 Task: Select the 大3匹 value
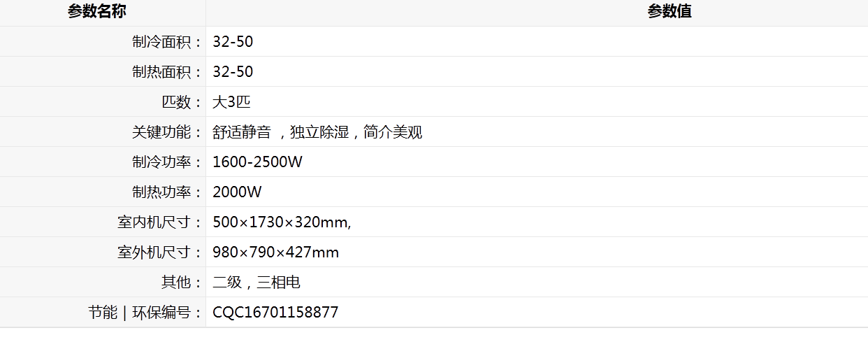click(231, 102)
